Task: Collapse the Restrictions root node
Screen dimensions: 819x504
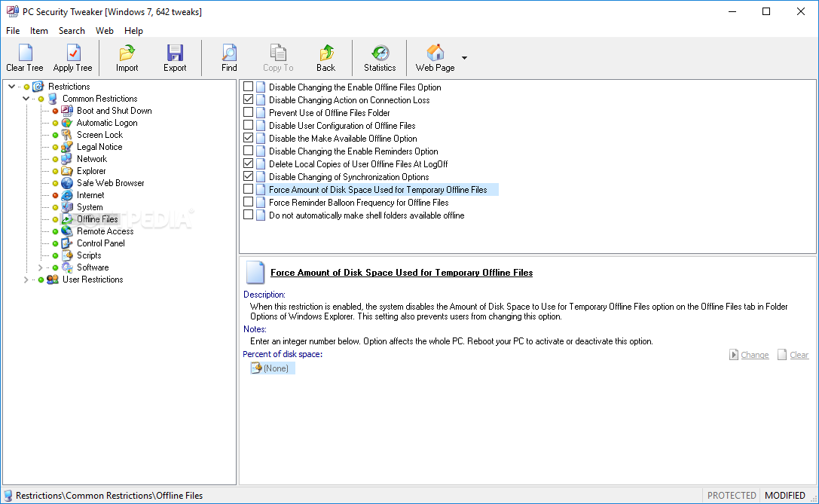Action: [11, 87]
